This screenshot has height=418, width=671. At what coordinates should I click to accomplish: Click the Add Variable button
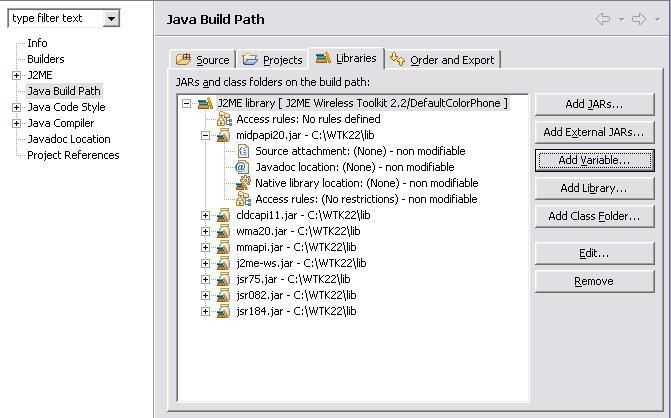[594, 160]
